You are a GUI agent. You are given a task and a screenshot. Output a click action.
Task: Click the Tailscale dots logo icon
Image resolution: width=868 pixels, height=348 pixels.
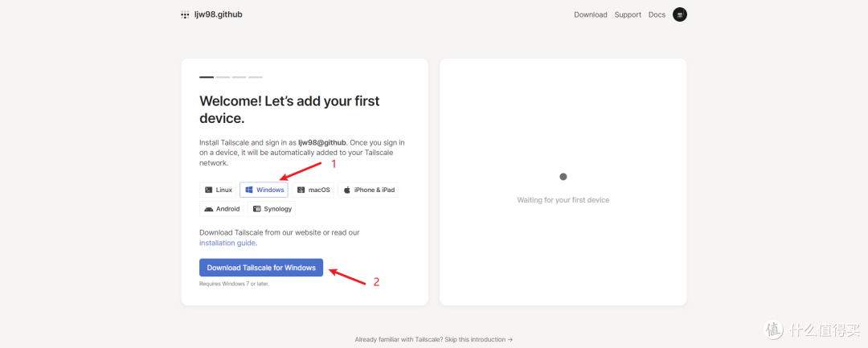185,15
